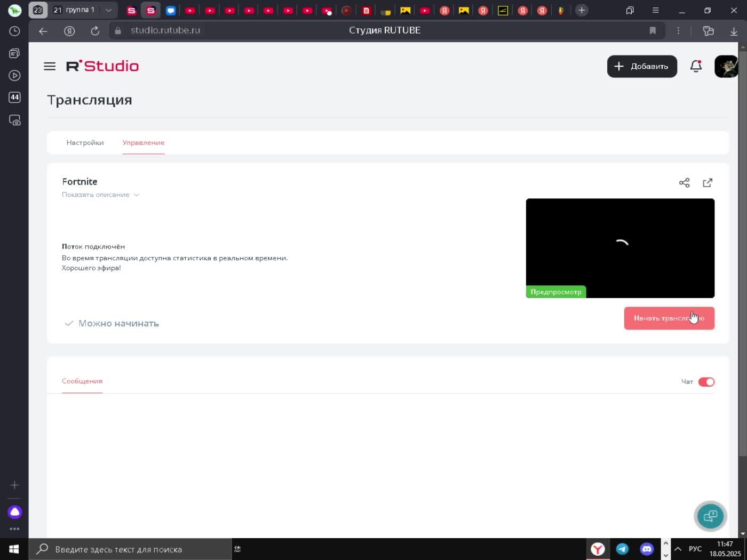Click the Можно начинать status text
This screenshot has height=560, width=747.
118,323
